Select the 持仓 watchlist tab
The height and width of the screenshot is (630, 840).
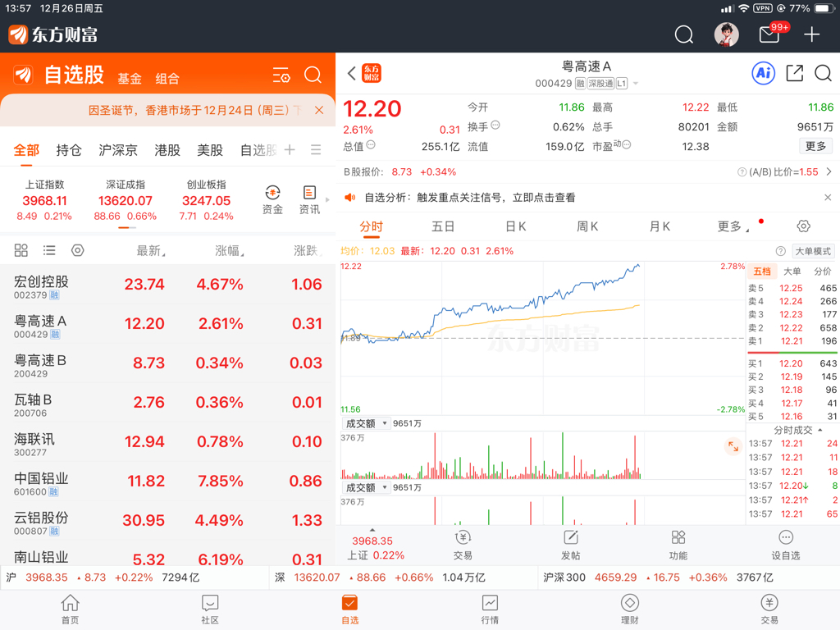click(x=69, y=150)
